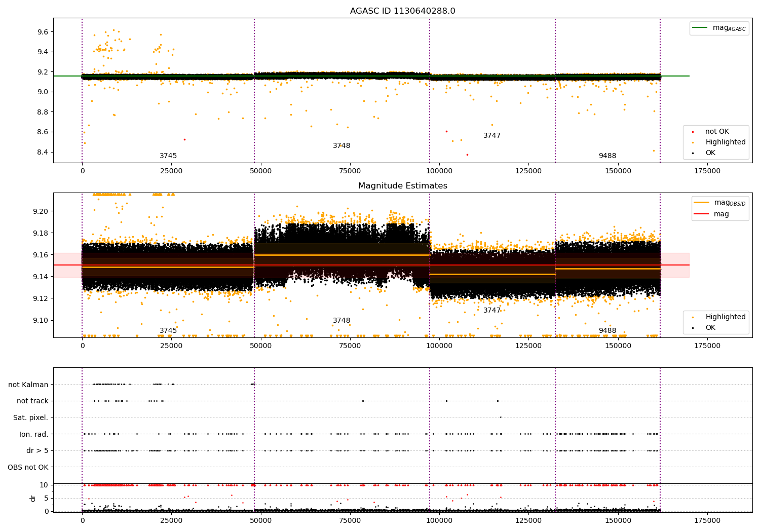Click the 8.6 y-axis tick label
This screenshot has width=760, height=532.
[43, 132]
